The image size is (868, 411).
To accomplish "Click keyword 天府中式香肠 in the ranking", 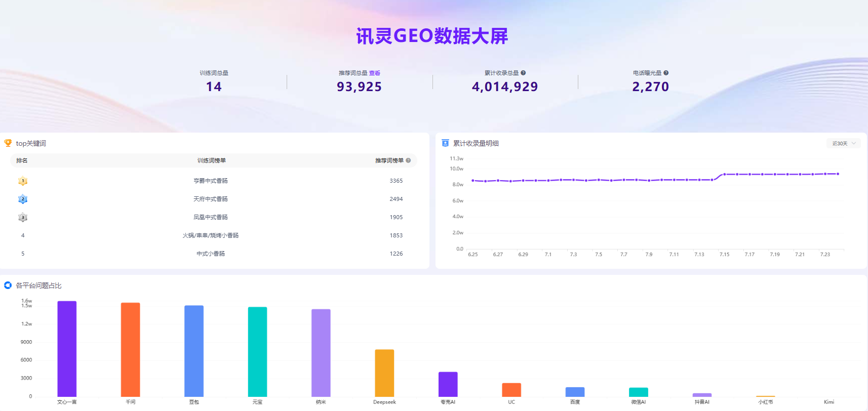I will pyautogui.click(x=211, y=199).
